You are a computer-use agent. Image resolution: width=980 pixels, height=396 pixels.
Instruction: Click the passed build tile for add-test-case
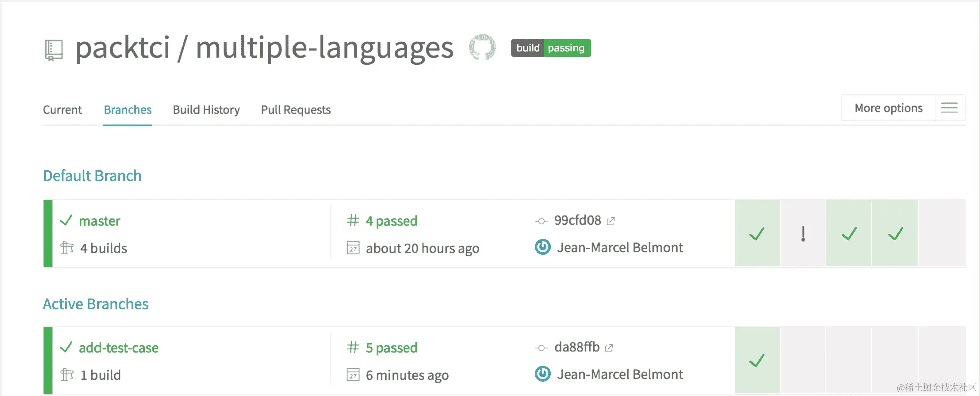(757, 360)
